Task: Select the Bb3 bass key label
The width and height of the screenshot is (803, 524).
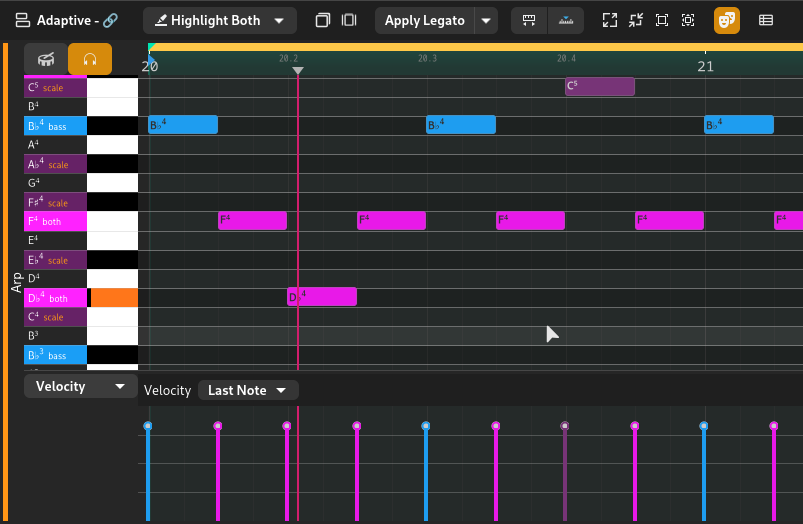Action: pos(55,355)
